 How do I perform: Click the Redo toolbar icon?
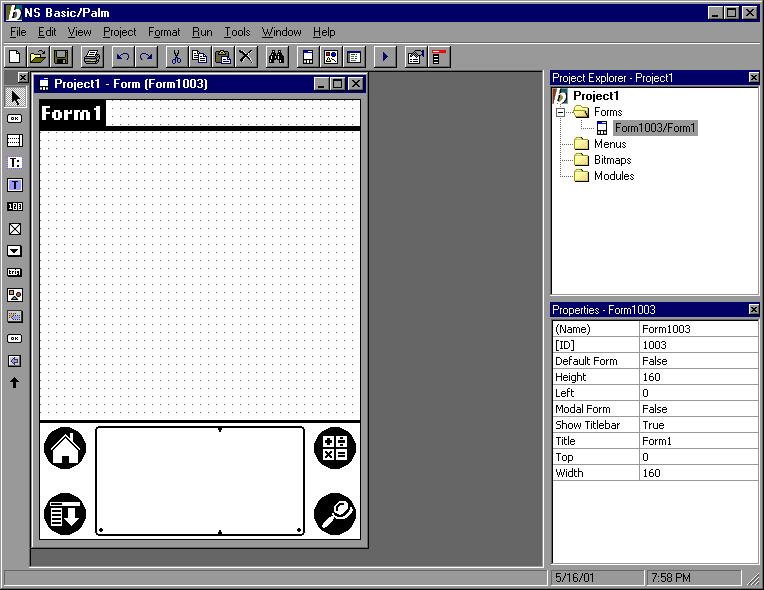coord(146,57)
